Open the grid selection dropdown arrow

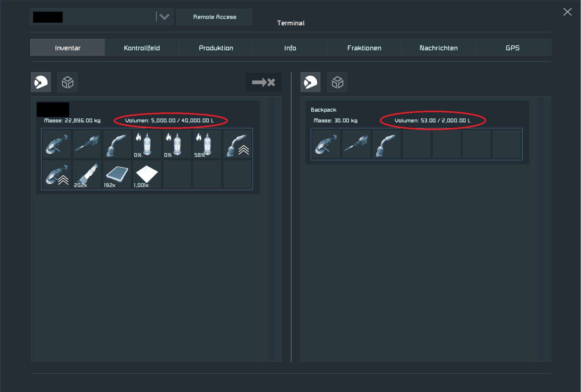pyautogui.click(x=164, y=17)
